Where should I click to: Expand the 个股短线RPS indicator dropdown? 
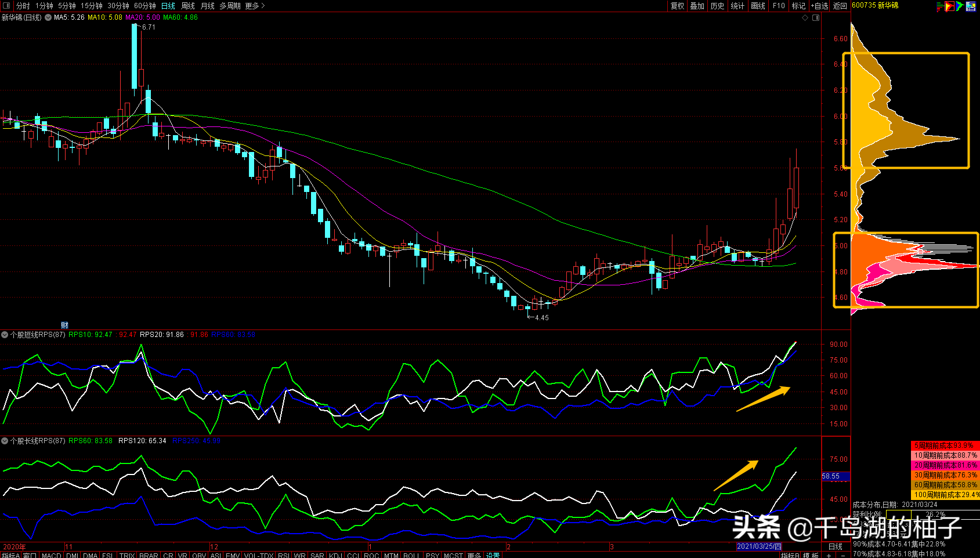(x=5, y=335)
